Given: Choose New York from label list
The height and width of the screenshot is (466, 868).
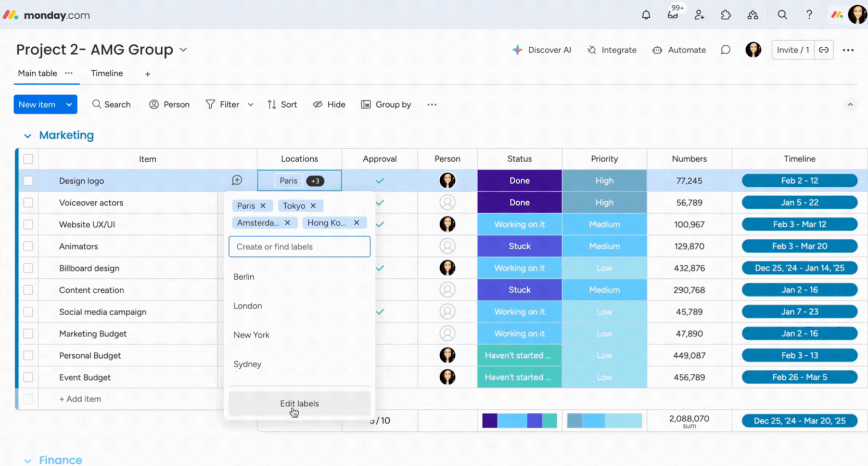Looking at the screenshot, I should 299,335.
